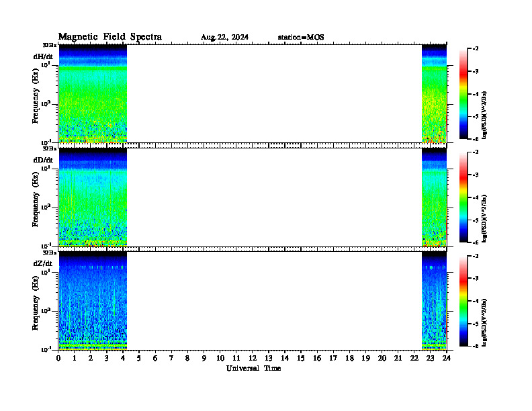Click the 'Magnetic Field Spectra' title
532x411 pixels.
click(x=110, y=37)
